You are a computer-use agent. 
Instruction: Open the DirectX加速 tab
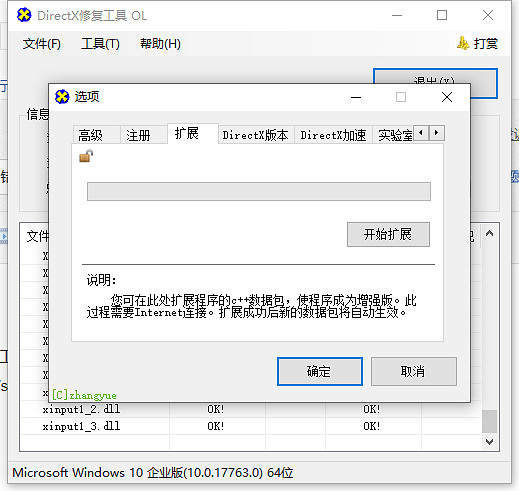pyautogui.click(x=333, y=135)
